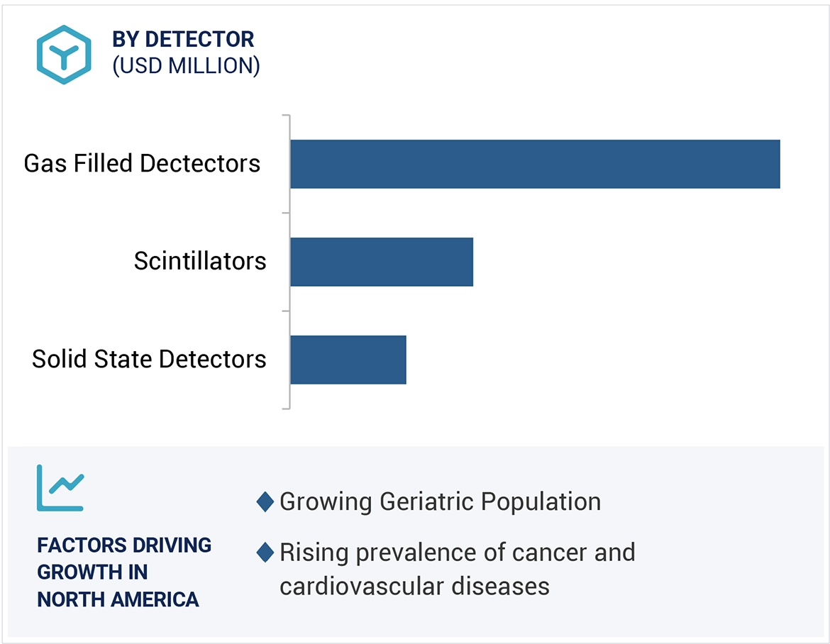
Task: Click the FACTORS DRIVING GROWTH IN NORTH AMERICA heading
Action: (x=124, y=572)
